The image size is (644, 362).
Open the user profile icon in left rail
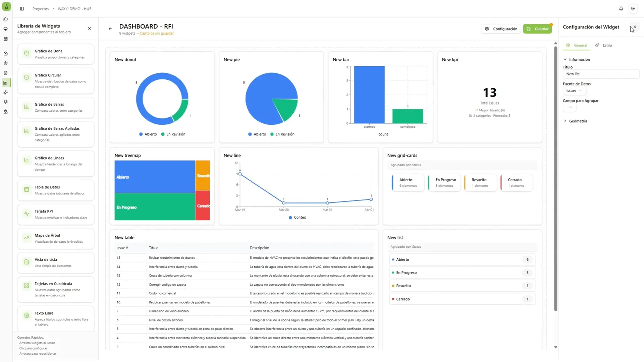click(5, 112)
